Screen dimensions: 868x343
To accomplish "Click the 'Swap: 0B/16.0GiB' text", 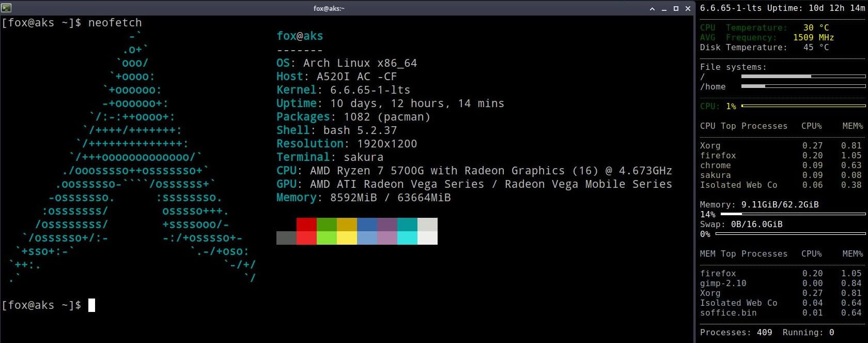I will [741, 225].
